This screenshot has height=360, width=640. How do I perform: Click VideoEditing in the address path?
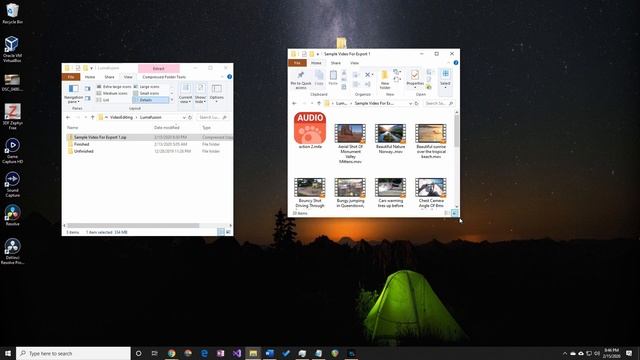[x=121, y=117]
